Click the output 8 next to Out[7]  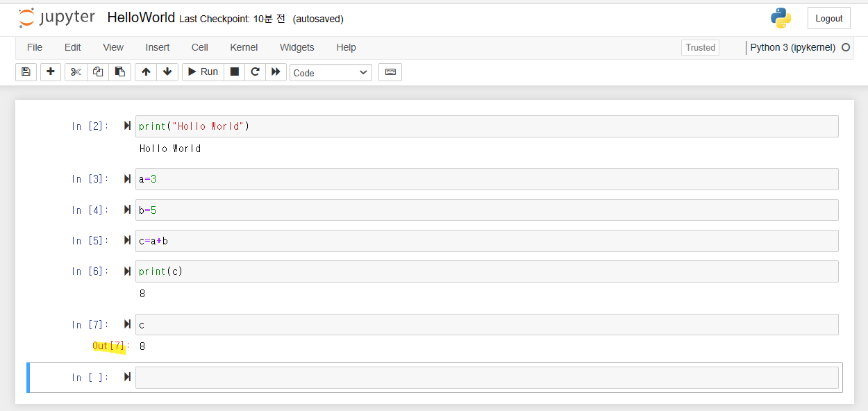[x=142, y=346]
